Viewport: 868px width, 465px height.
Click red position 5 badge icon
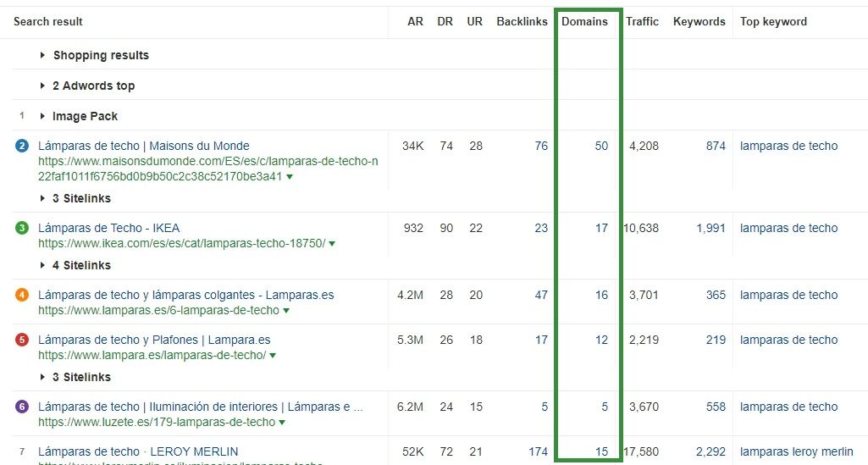pos(21,340)
